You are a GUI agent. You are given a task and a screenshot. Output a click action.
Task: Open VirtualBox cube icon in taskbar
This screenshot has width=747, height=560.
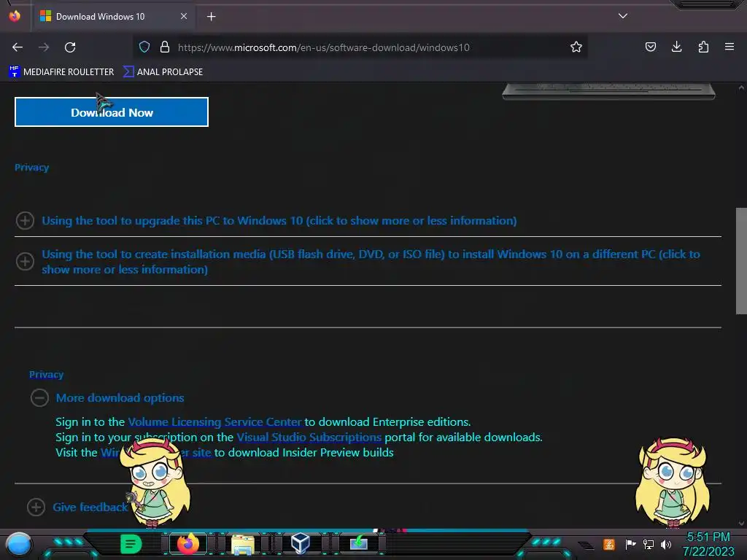point(301,543)
